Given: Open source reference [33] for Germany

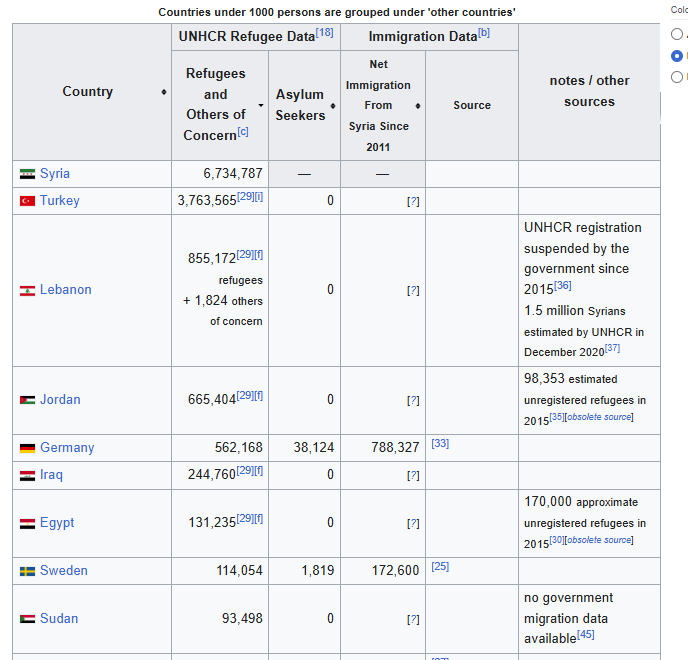Looking at the screenshot, I should (x=440, y=444).
